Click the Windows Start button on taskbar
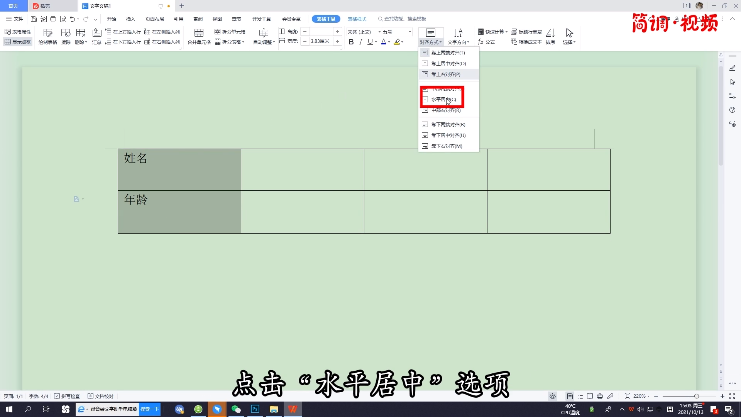 point(7,409)
